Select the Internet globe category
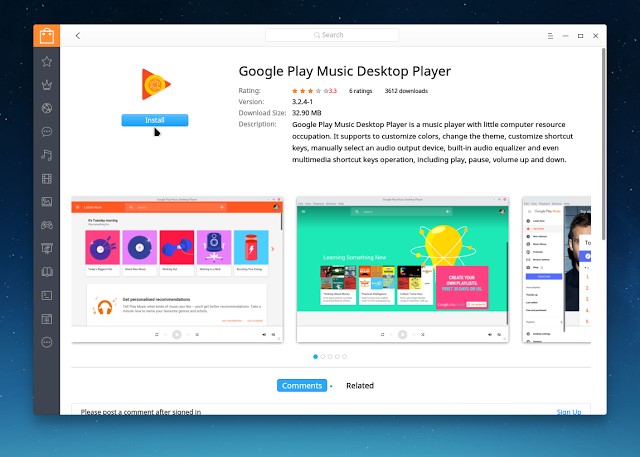The width and height of the screenshot is (640, 457). tap(46, 108)
